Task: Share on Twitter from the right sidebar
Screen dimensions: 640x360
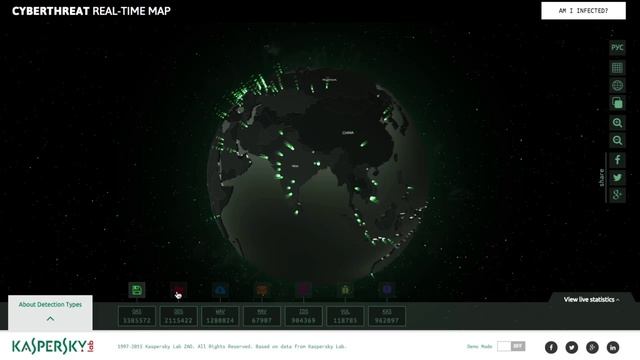Action: click(x=617, y=178)
